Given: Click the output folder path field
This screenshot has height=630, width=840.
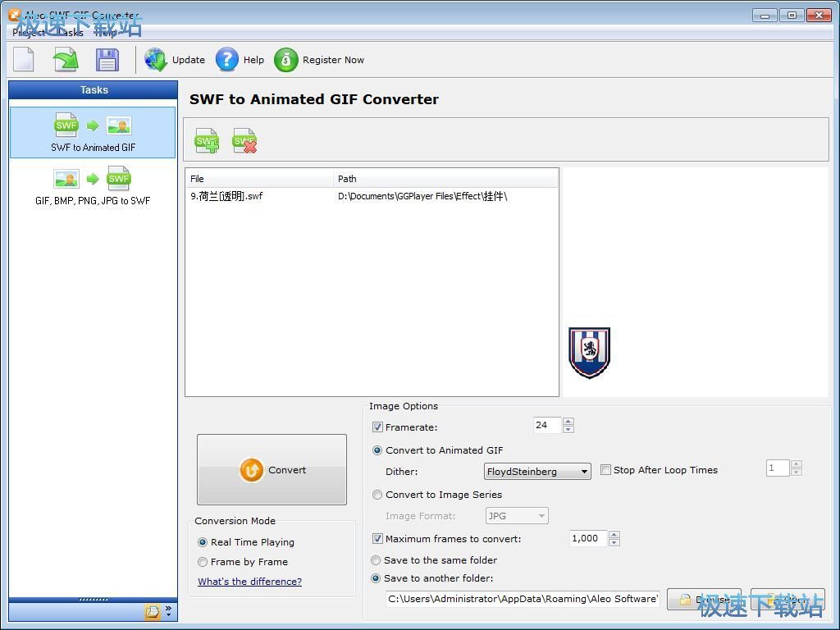Looking at the screenshot, I should point(523,599).
